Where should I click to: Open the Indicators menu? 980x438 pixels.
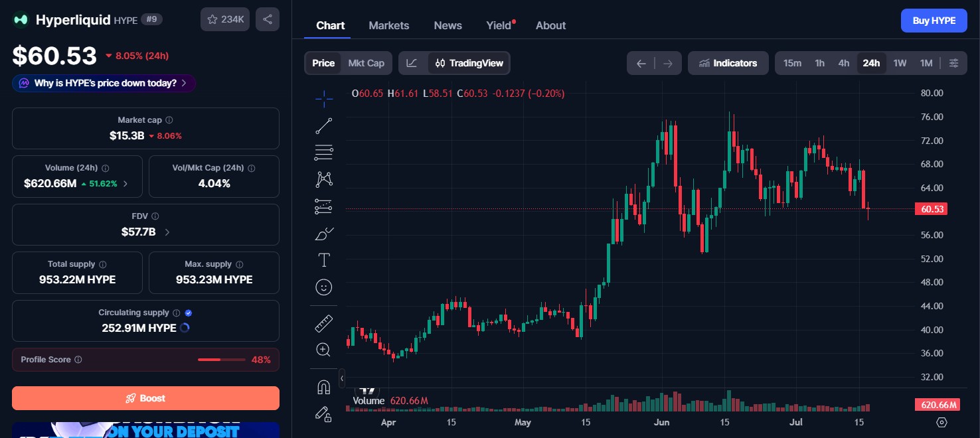[728, 63]
